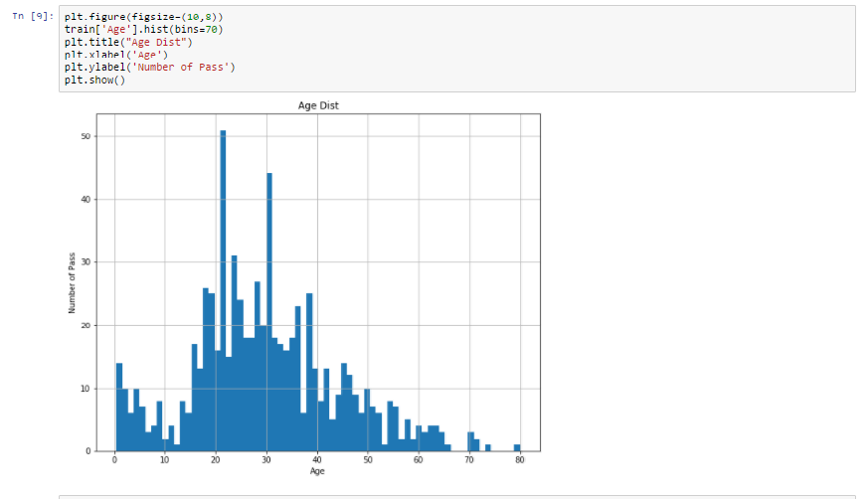Click the x-axis tick label 60
The width and height of the screenshot is (868, 499).
pos(418,459)
